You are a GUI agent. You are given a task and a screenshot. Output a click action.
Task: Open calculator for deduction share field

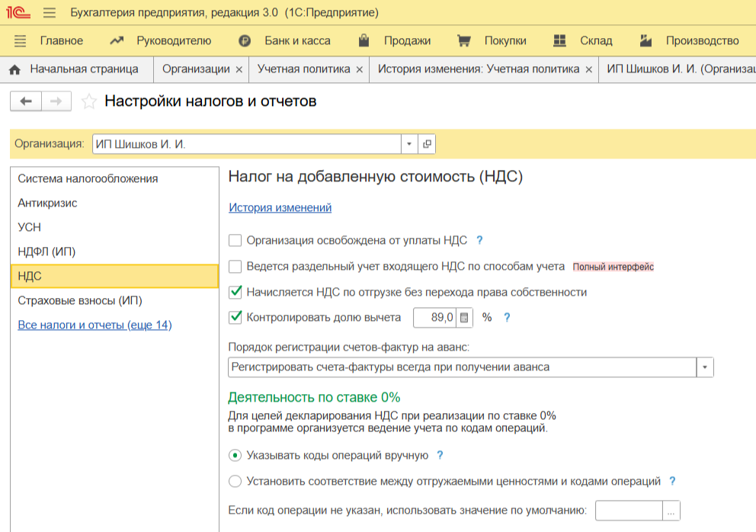pyautogui.click(x=464, y=318)
